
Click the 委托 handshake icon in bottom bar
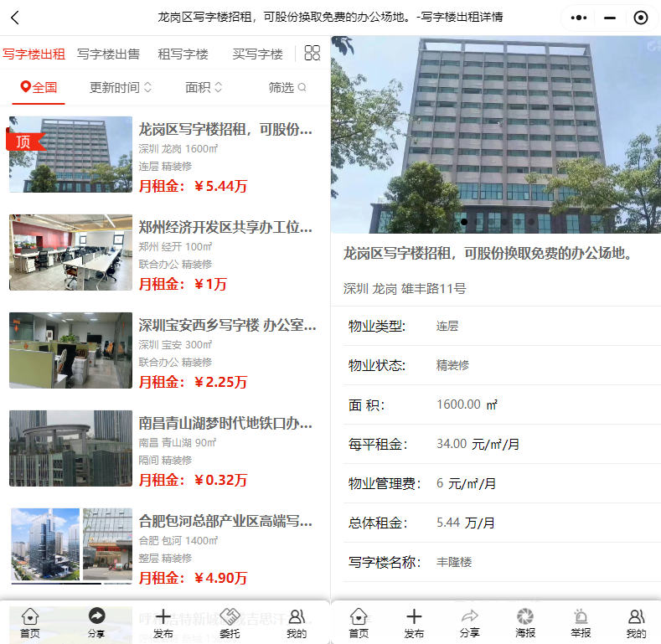[x=230, y=622]
